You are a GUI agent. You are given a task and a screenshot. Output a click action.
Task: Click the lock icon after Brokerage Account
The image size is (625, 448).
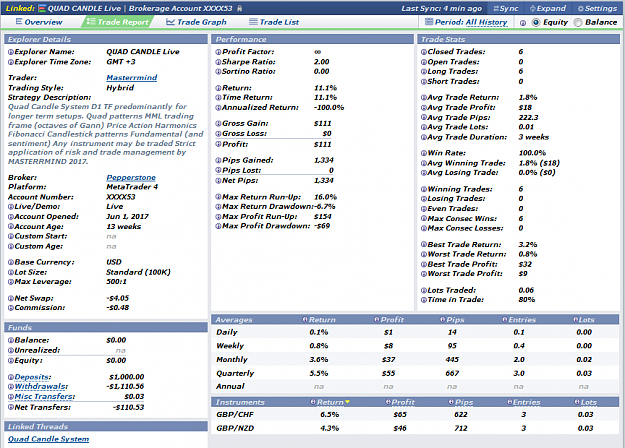pos(239,8)
